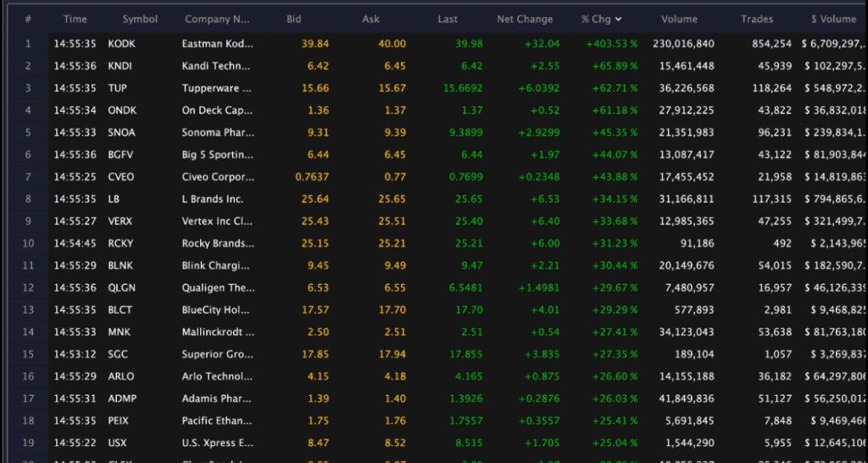868x463 pixels.
Task: Click the Symbol column header
Action: coord(140,20)
